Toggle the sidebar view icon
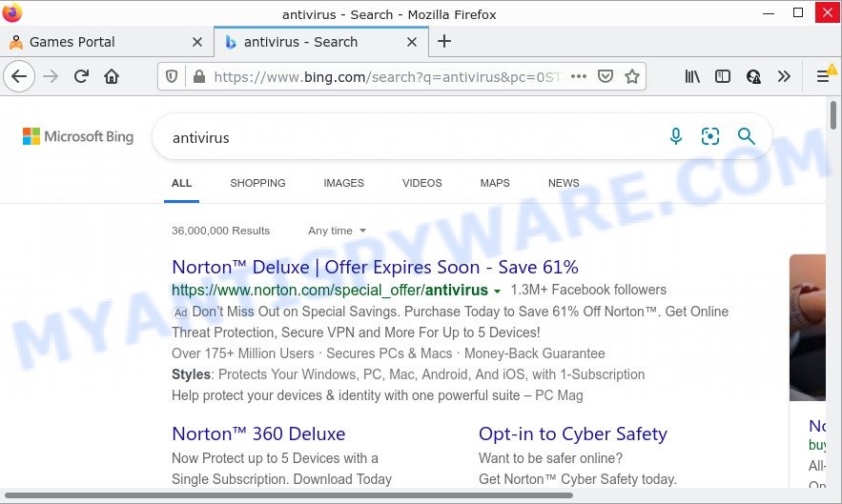Screen dimensions: 842x504 pyautogui.click(x=723, y=77)
